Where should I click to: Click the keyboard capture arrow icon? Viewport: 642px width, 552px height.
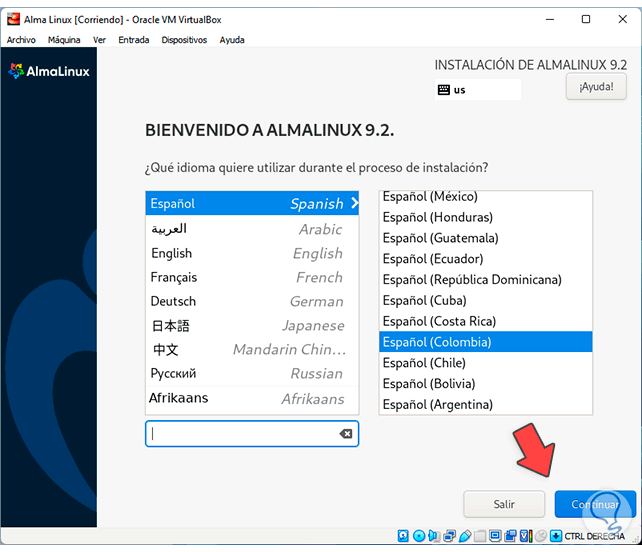[x=556, y=536]
